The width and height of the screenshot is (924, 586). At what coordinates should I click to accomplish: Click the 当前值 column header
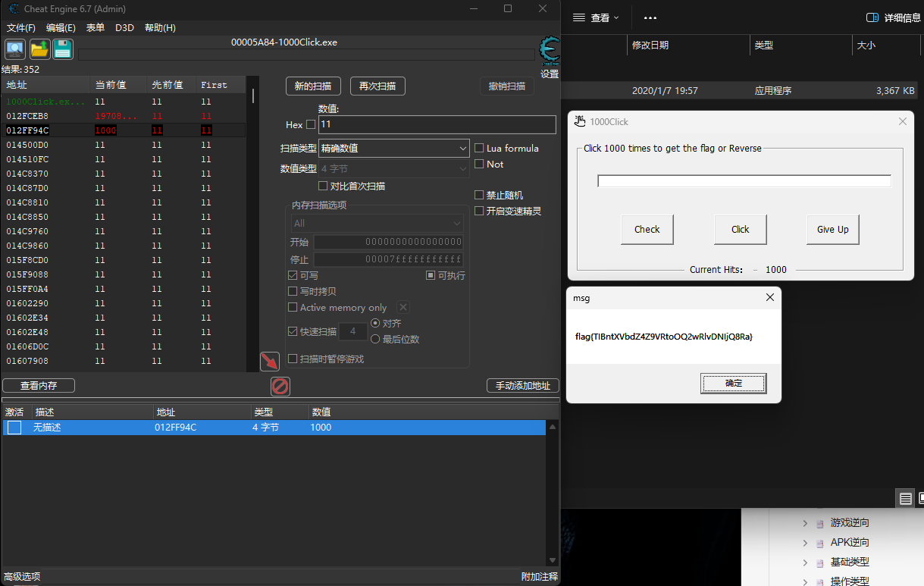117,85
